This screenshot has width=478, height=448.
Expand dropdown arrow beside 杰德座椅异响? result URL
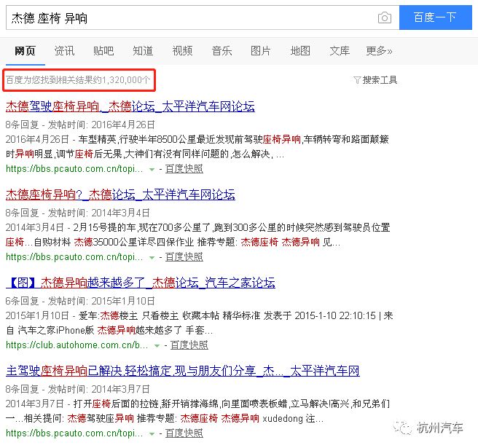[152, 258]
